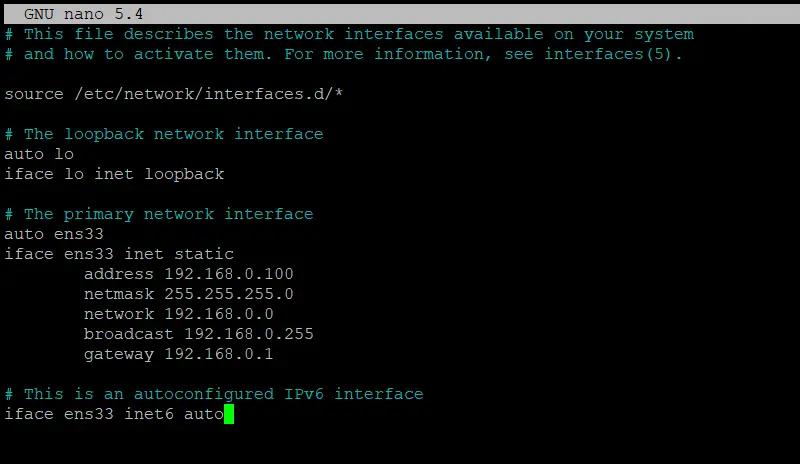This screenshot has height=464, width=800.
Task: Click the 'auto ens33' line
Action: coord(54,234)
